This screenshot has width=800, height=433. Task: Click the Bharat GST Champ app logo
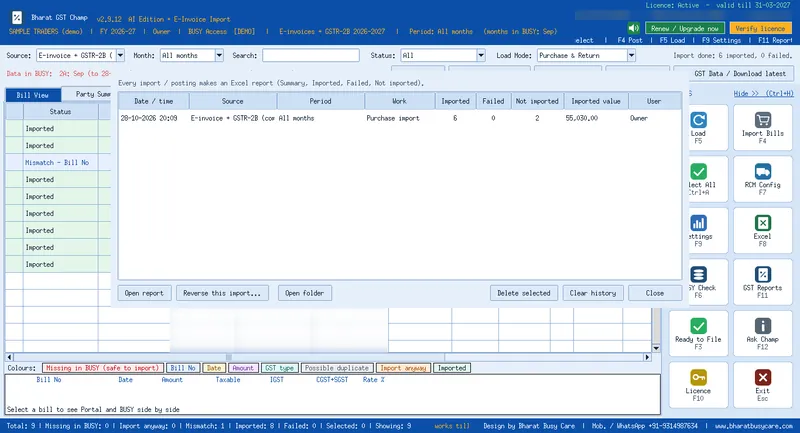(x=17, y=18)
